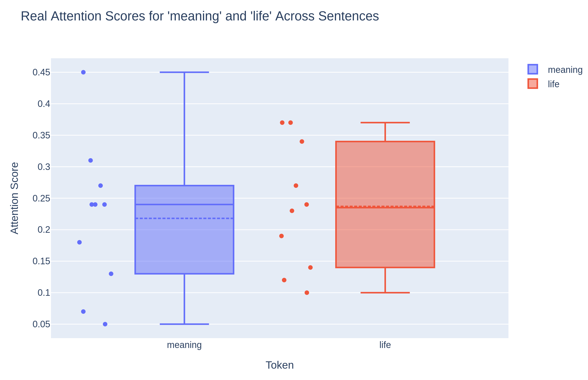Toggle the 'life' legend entry label
This screenshot has width=588, height=380.
[553, 84]
